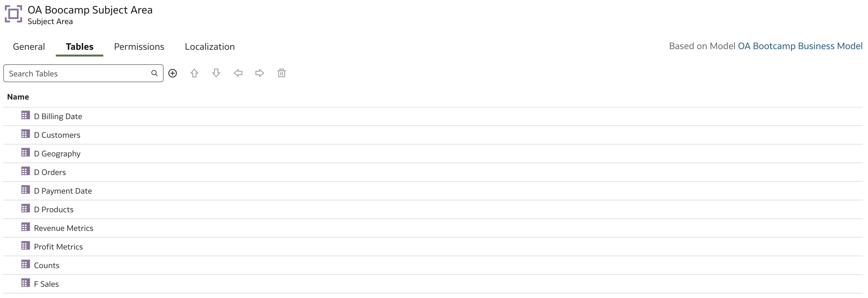The width and height of the screenshot is (868, 298).
Task: Open the Localization tab
Action: click(x=209, y=47)
